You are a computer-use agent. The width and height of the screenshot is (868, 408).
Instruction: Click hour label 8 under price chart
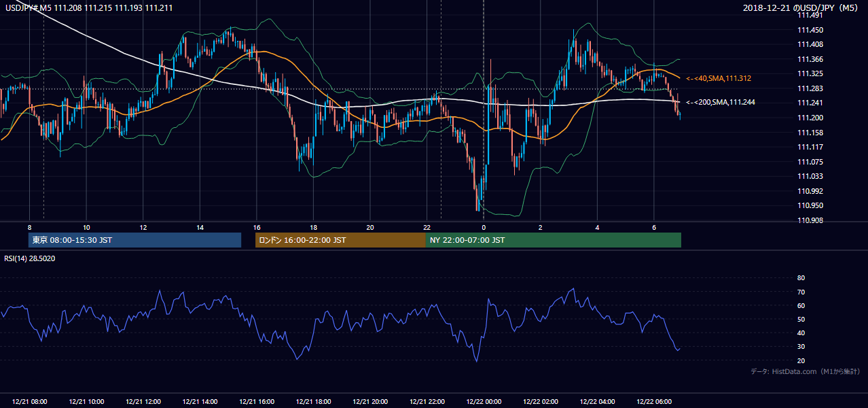click(x=29, y=227)
